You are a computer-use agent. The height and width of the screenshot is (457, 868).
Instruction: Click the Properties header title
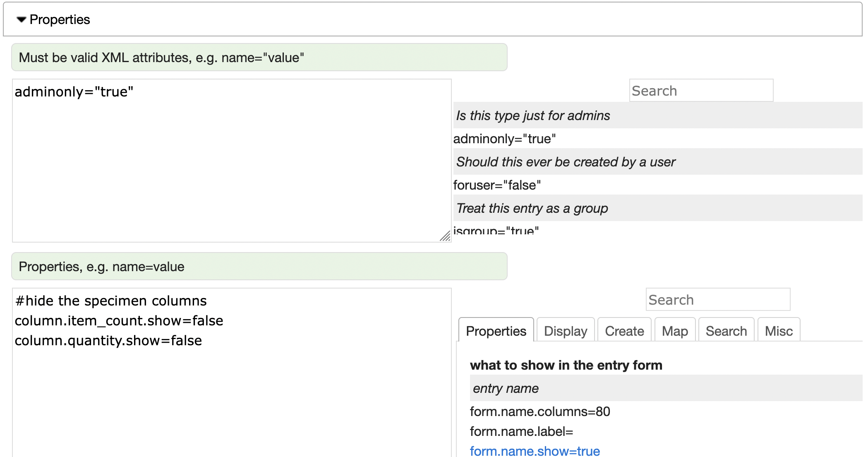point(60,19)
